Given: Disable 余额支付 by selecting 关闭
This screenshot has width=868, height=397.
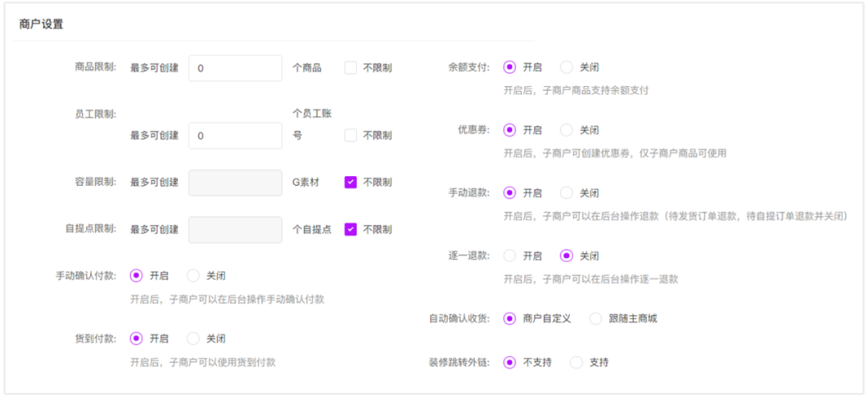Looking at the screenshot, I should [x=567, y=68].
